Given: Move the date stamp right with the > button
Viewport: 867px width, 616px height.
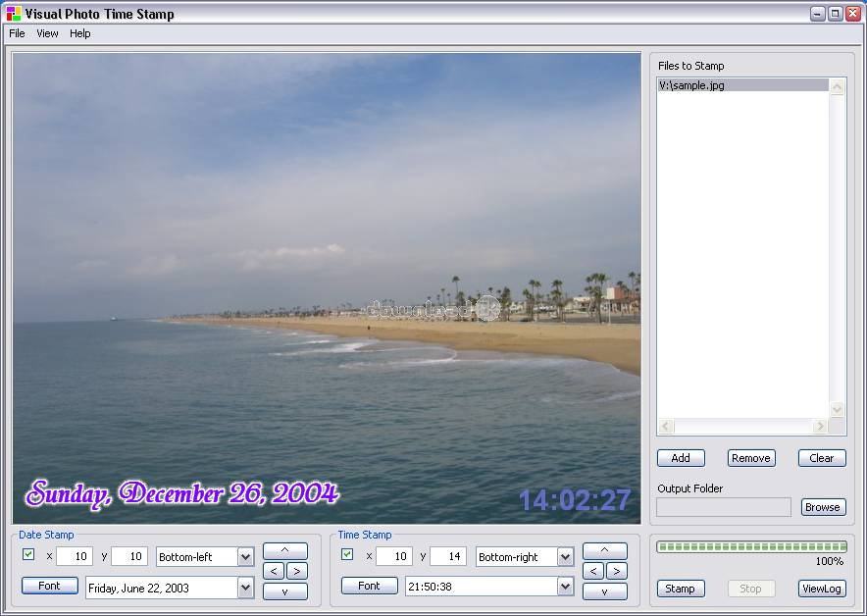Looking at the screenshot, I should click(x=297, y=571).
